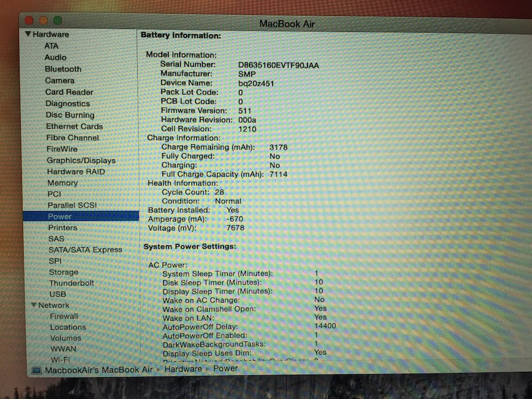
Task: Open the Bluetooth hardware entry
Action: 63,69
